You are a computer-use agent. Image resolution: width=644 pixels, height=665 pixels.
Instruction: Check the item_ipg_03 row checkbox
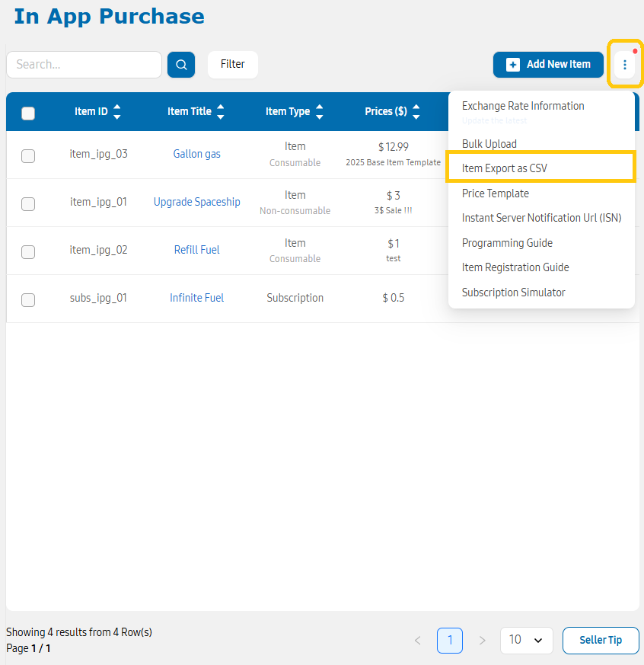[28, 156]
